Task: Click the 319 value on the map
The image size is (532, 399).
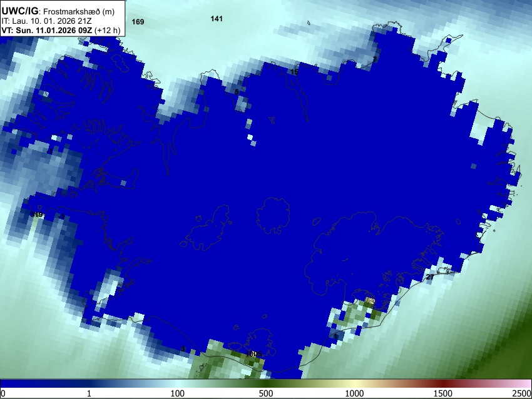Action: tap(36, 215)
